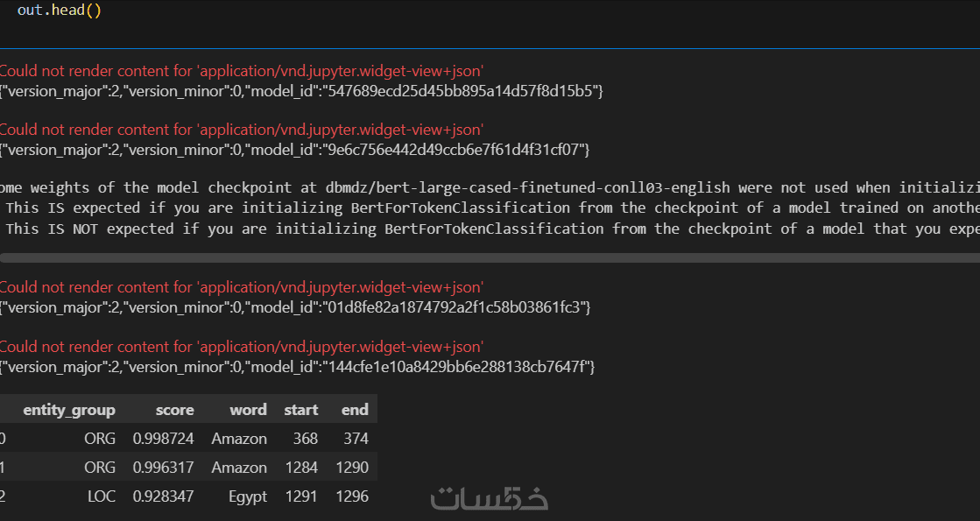Select the word column header
The image size is (980, 521).
click(x=248, y=410)
